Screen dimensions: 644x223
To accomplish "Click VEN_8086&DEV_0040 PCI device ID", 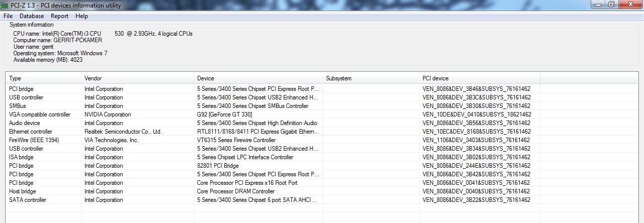I will [476, 191].
